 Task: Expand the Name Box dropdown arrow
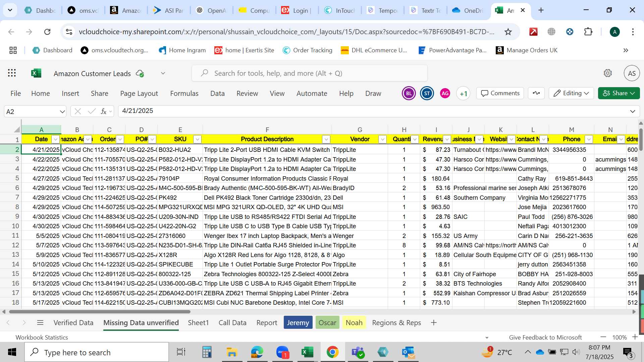[62, 112]
